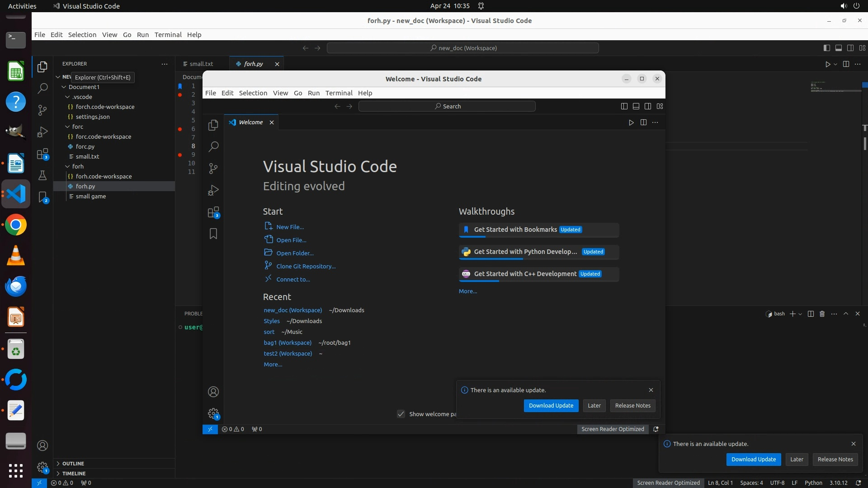Open Search view in Welcome window sidebar
Image resolution: width=868 pixels, height=488 pixels.
[x=213, y=146]
